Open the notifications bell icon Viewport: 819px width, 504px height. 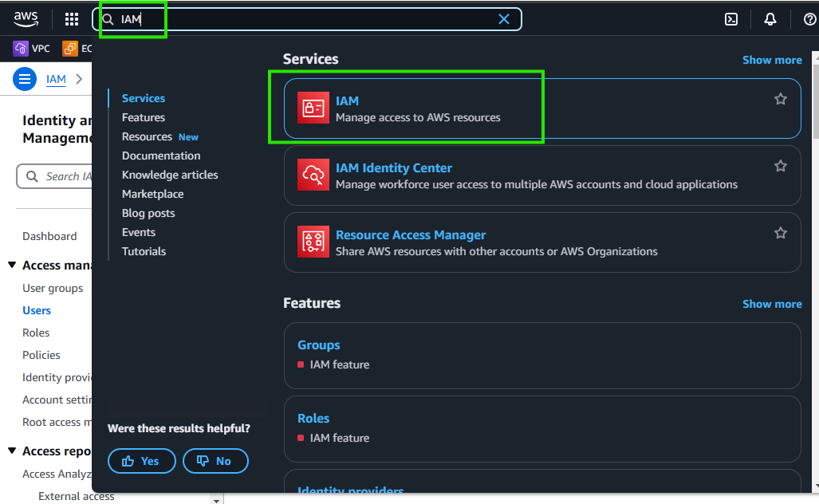tap(770, 19)
